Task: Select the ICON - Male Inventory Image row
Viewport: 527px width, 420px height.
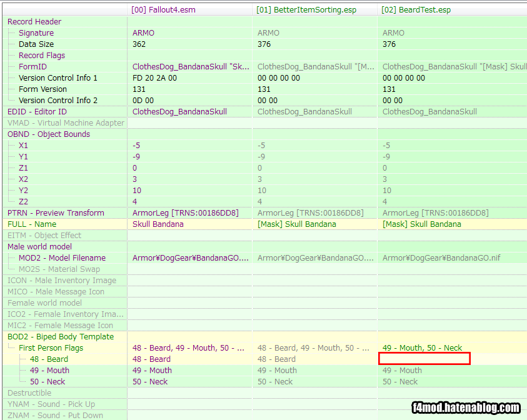Action: pyautogui.click(x=62, y=281)
